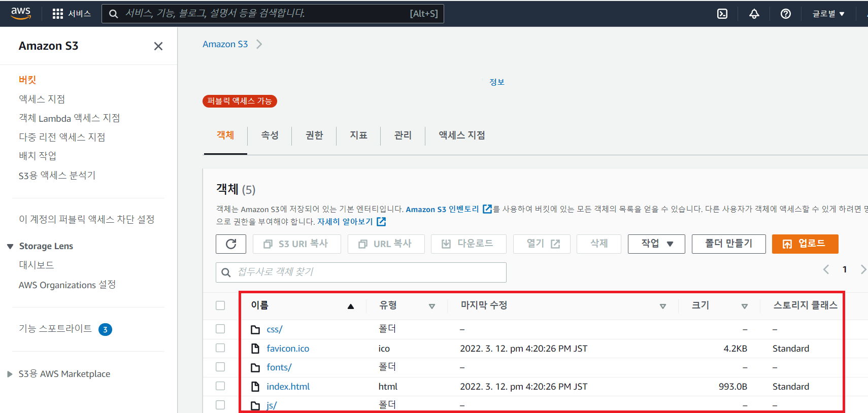Switch to the 속성 tab
This screenshot has height=413, width=868.
pyautogui.click(x=270, y=135)
